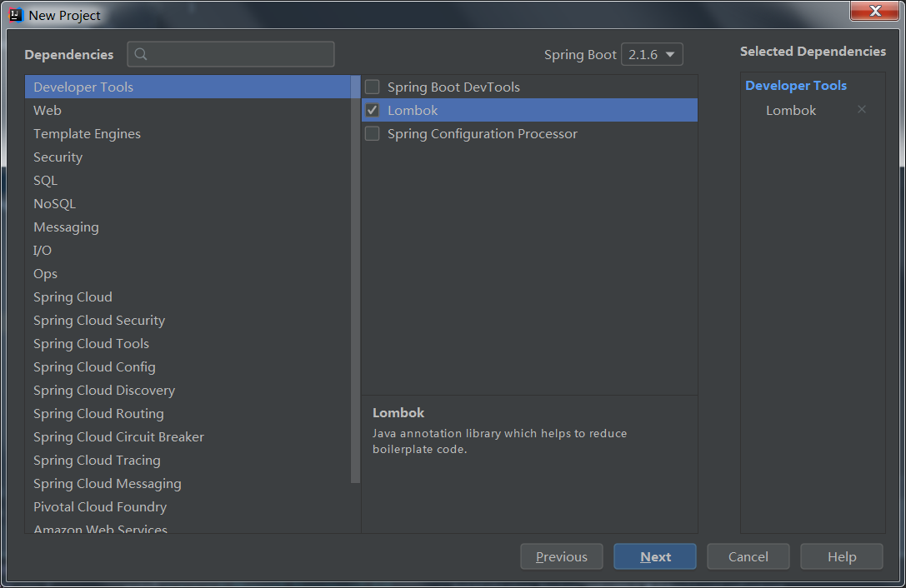Click the Spring Configuration Processor label
This screenshot has width=906, height=588.
[483, 133]
